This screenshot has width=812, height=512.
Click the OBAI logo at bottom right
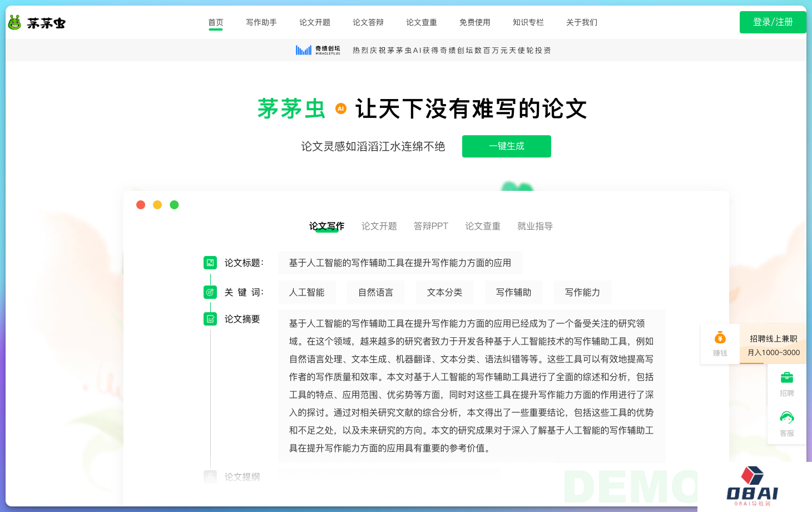752,485
